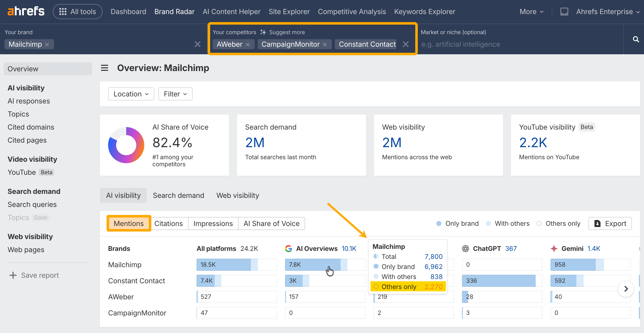Image resolution: width=644 pixels, height=333 pixels.
Task: Click the screen monitor icon in header
Action: 564,12
